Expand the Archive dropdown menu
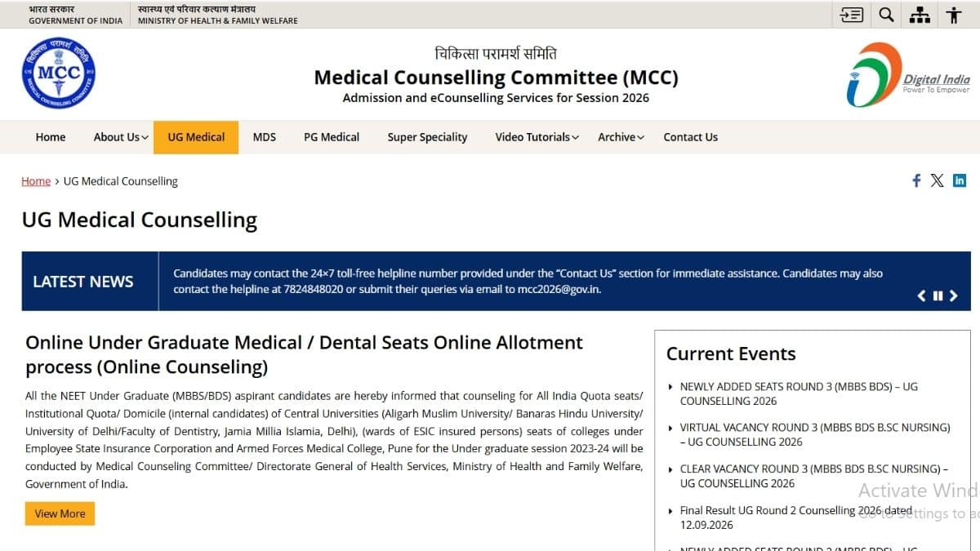The height and width of the screenshot is (551, 980). pyautogui.click(x=621, y=137)
